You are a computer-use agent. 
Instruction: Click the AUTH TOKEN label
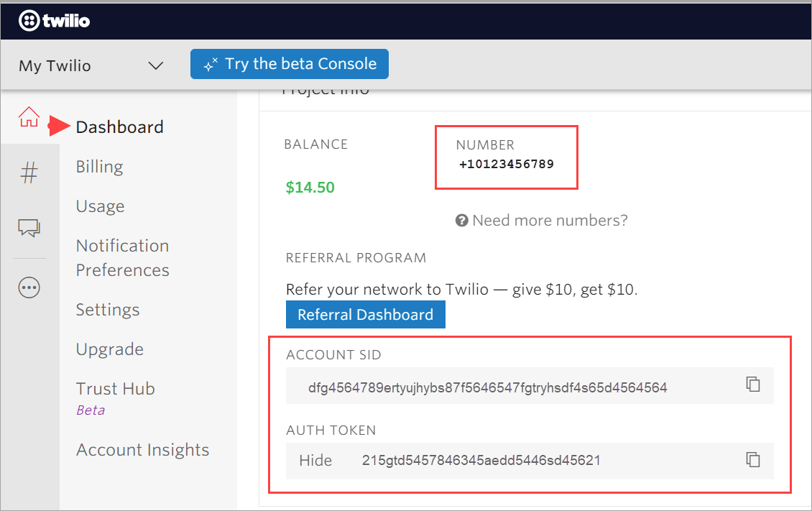pos(331,431)
